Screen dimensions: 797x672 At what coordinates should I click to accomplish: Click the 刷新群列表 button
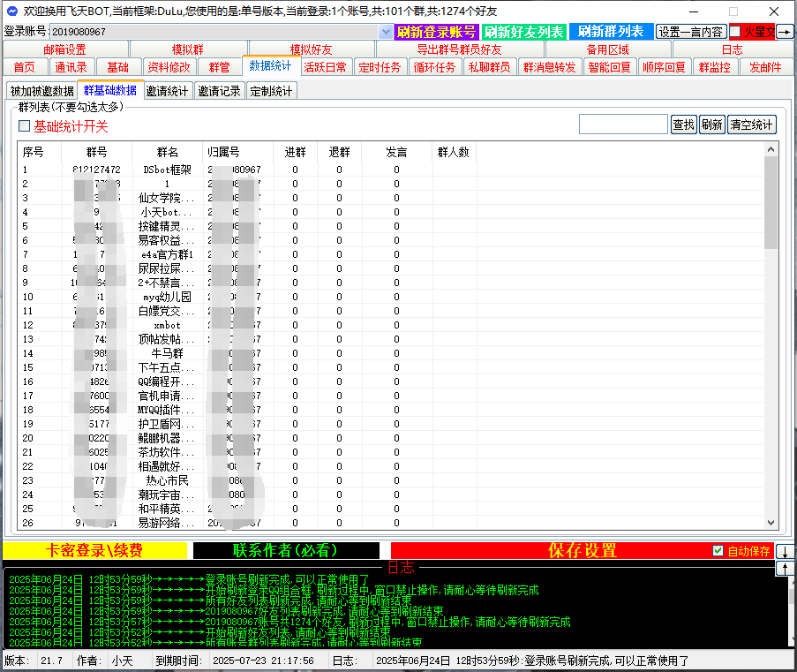[611, 32]
